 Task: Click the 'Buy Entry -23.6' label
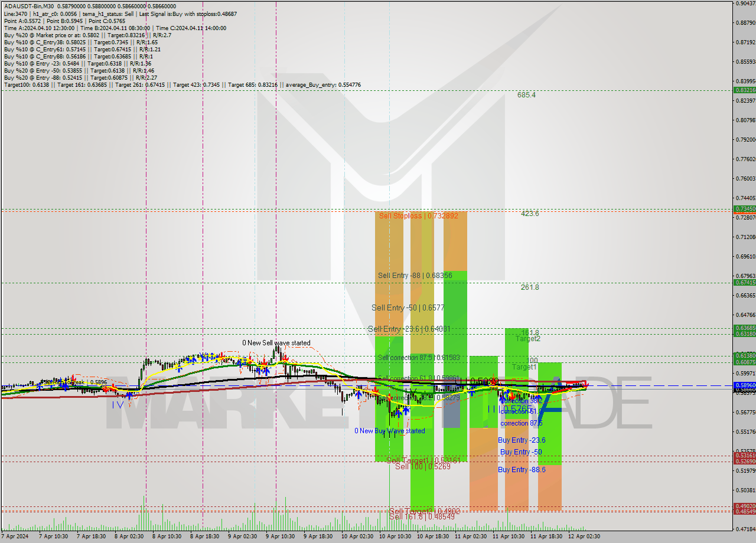point(522,440)
